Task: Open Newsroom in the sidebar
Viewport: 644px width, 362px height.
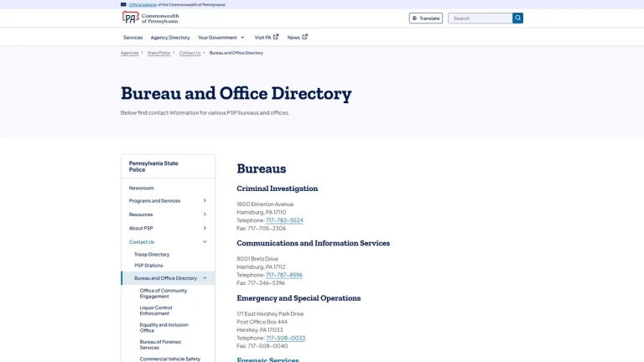Action: click(141, 188)
